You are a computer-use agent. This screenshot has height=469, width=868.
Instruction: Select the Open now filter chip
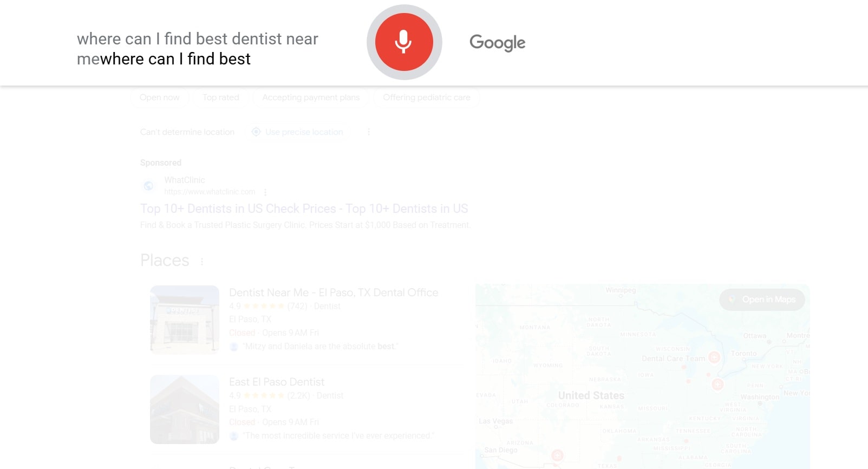(159, 97)
